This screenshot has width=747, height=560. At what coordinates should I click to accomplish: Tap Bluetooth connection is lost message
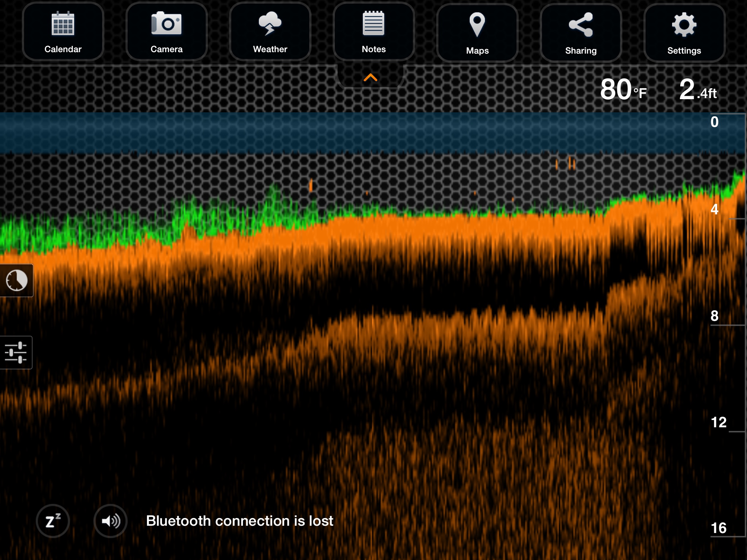240,521
